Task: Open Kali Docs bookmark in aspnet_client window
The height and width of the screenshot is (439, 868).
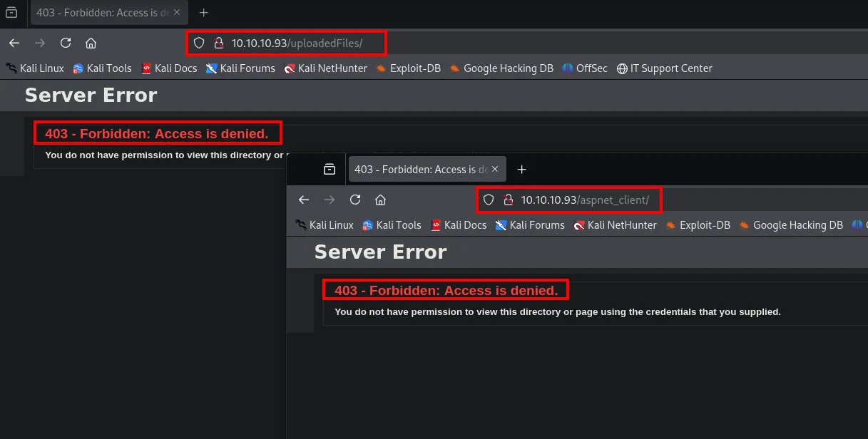Action: 459,225
